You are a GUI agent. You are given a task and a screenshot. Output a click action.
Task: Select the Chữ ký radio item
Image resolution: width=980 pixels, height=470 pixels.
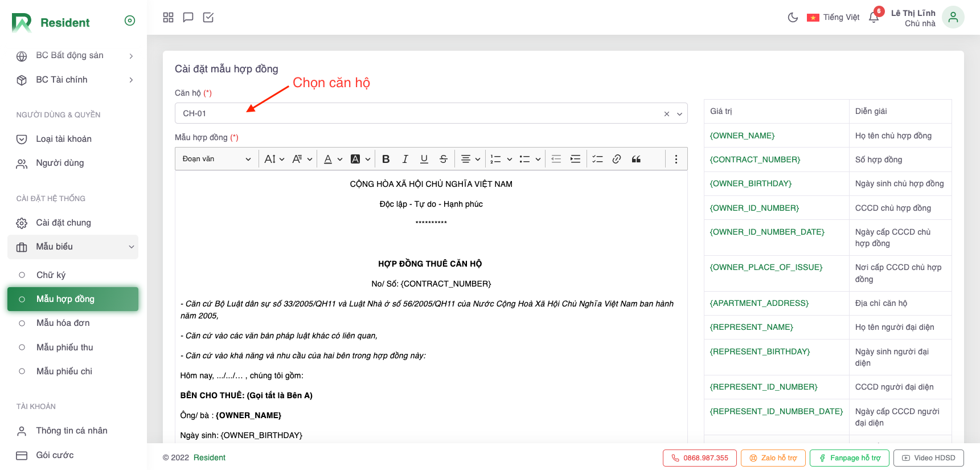[x=51, y=275]
